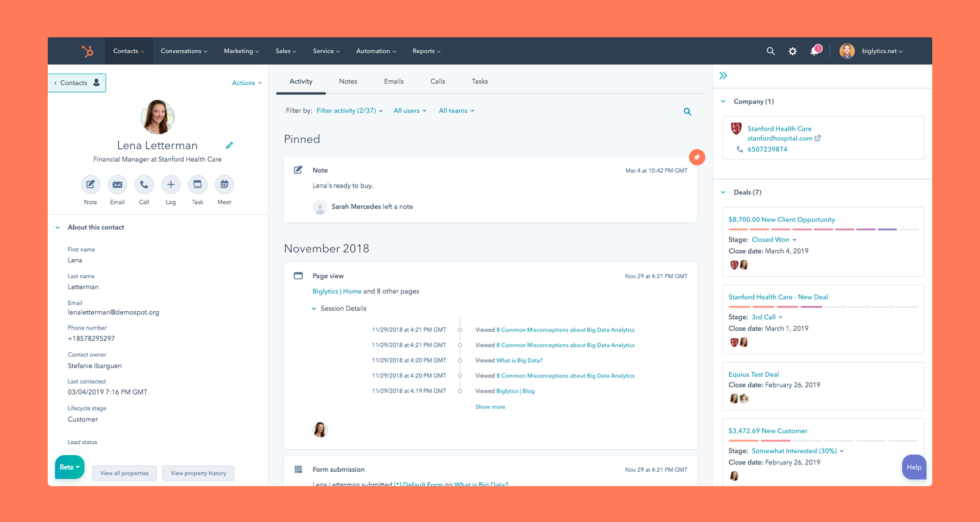Click the Note action icon under contact
The height and width of the screenshot is (522, 980).
(90, 184)
